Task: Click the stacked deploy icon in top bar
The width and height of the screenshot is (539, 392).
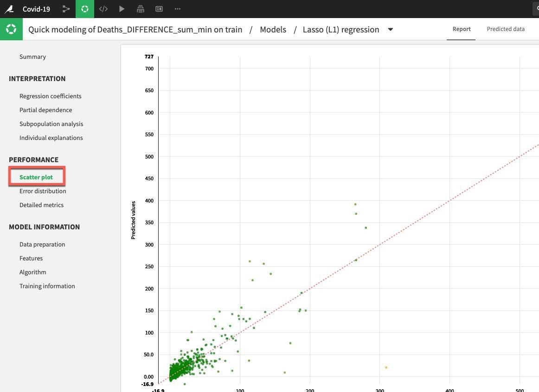Action: coord(141,9)
